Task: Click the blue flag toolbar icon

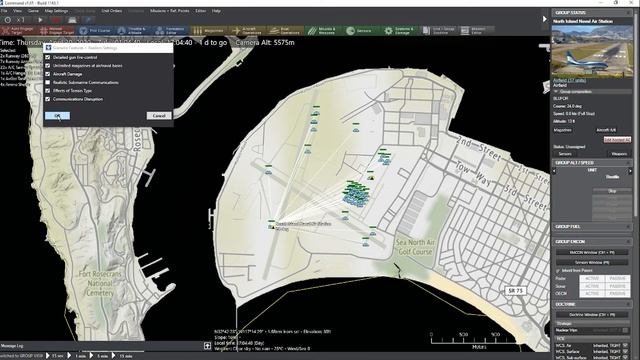Action: click(88, 20)
